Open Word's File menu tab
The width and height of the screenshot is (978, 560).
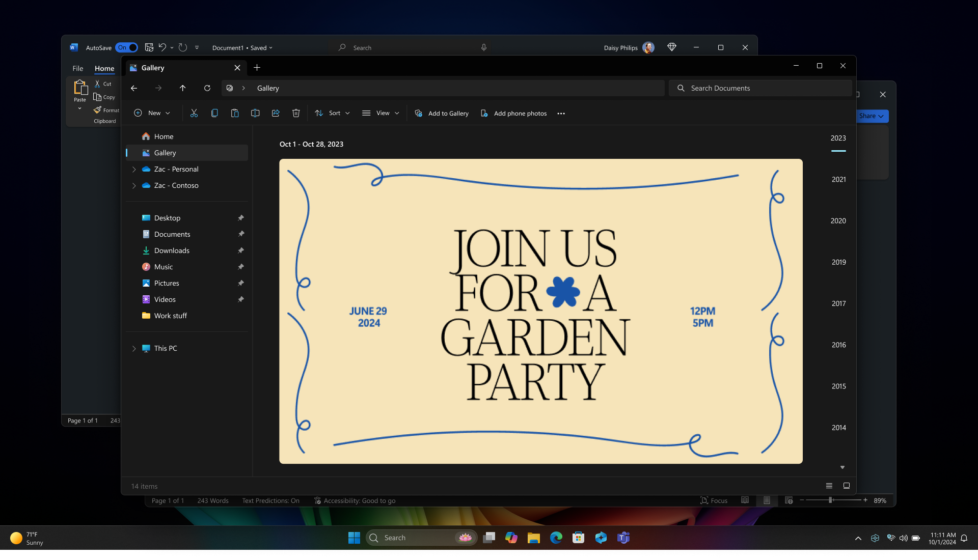point(77,68)
